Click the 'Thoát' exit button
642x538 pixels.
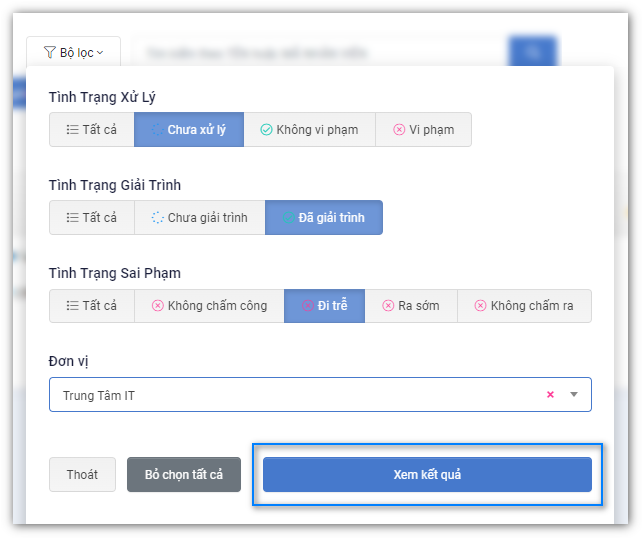pyautogui.click(x=82, y=474)
